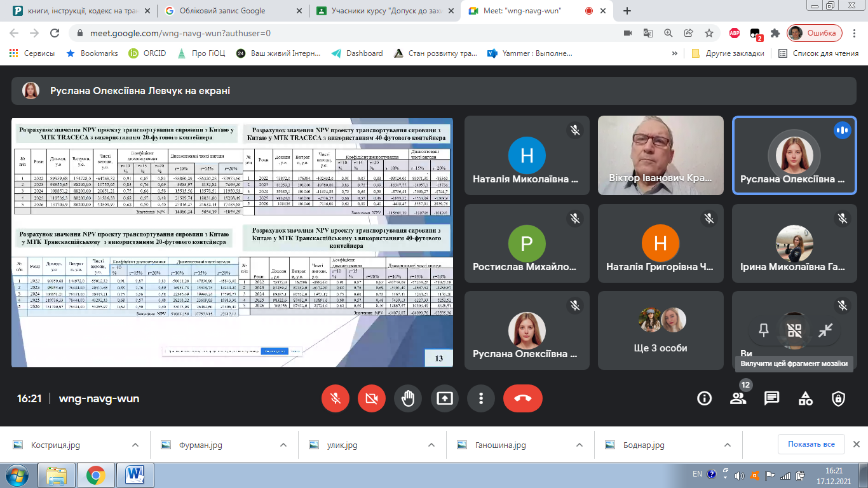Open the meeting details info icon
868x488 pixels.
pos(704,398)
